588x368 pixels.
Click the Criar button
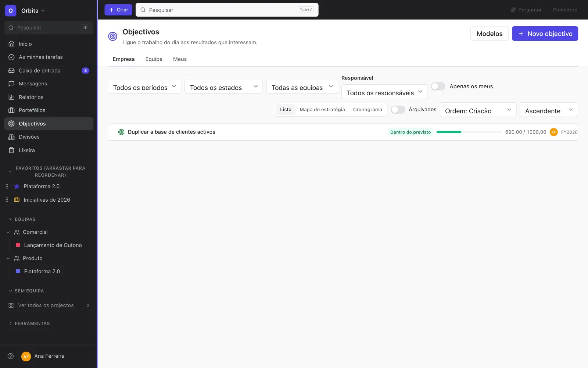[118, 10]
